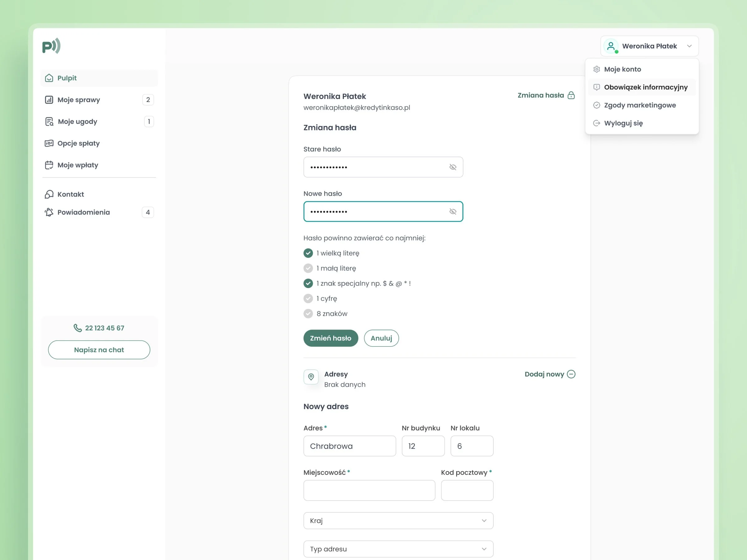The height and width of the screenshot is (560, 747).
Task: Click the Powiadomienia bell icon
Action: tap(49, 212)
